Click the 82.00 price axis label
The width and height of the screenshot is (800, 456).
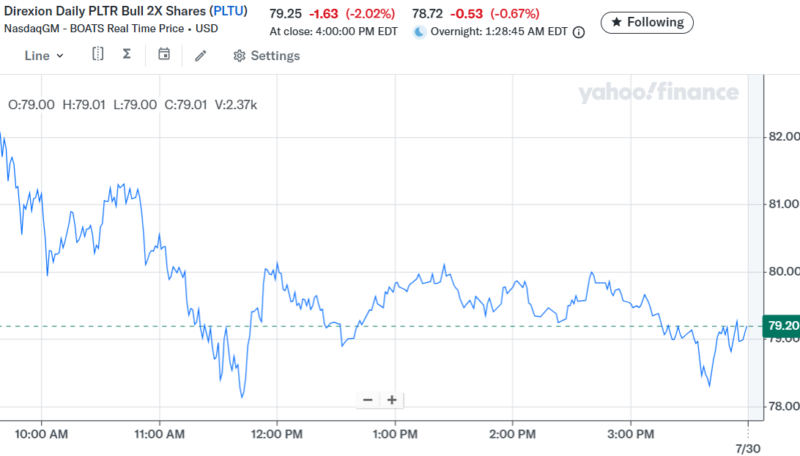click(x=780, y=137)
